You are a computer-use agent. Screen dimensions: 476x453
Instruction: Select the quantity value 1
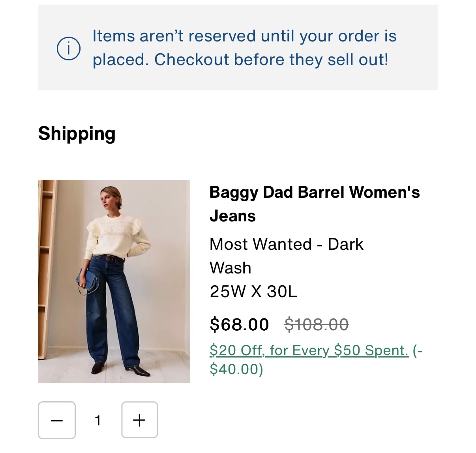98,420
